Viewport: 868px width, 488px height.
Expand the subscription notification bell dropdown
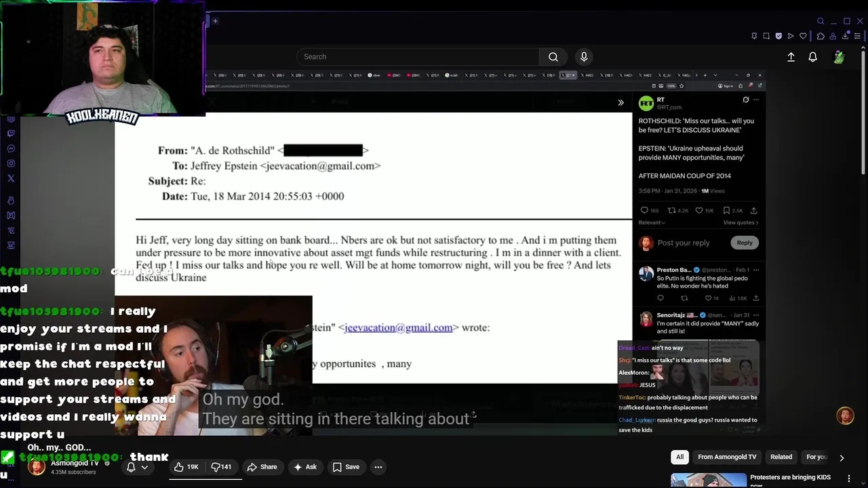tap(137, 467)
